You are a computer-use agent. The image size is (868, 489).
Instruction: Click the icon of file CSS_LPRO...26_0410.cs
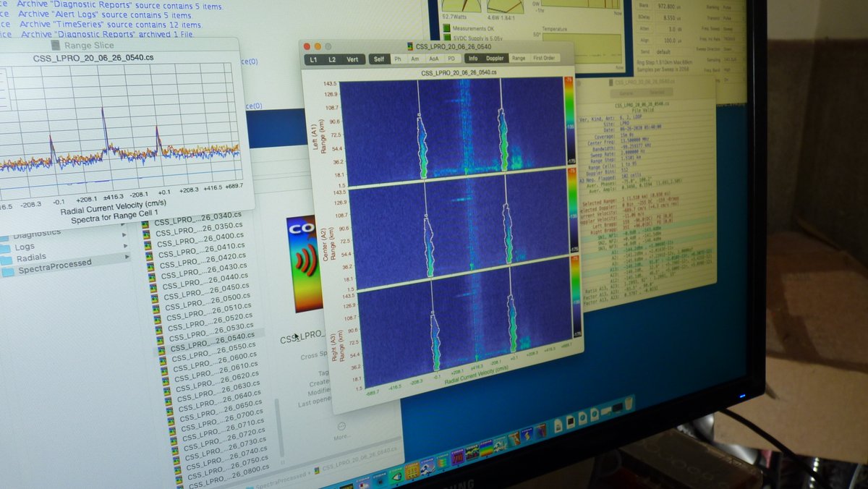pyautogui.click(x=150, y=257)
